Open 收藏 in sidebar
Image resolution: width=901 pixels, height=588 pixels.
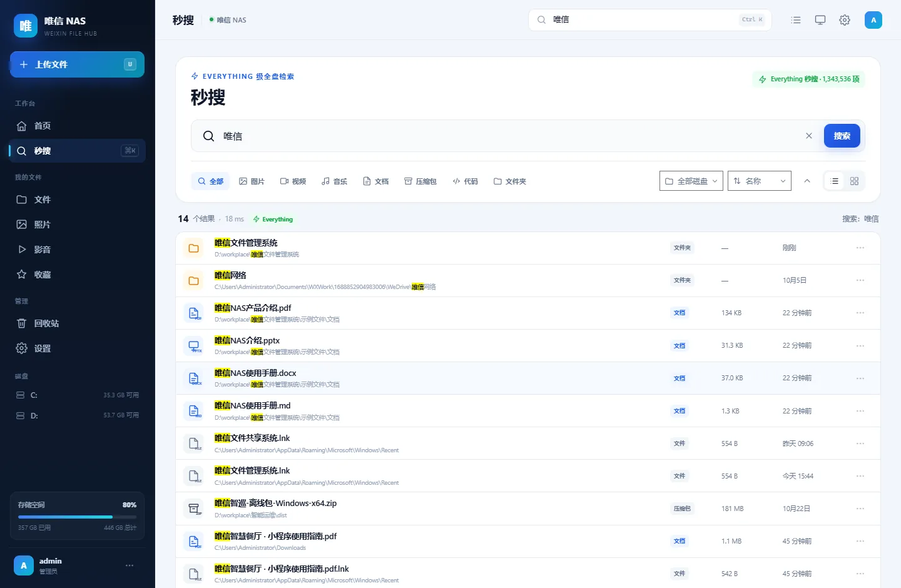point(77,275)
